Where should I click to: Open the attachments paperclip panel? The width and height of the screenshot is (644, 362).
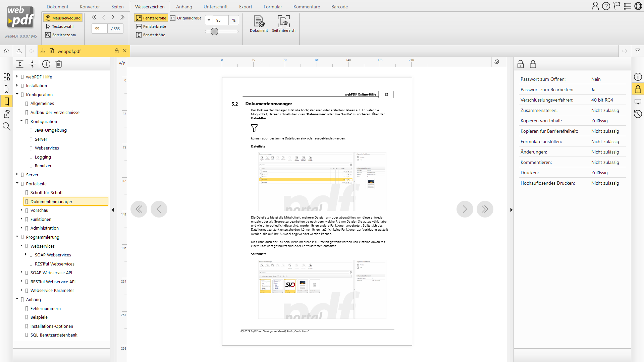point(6,89)
